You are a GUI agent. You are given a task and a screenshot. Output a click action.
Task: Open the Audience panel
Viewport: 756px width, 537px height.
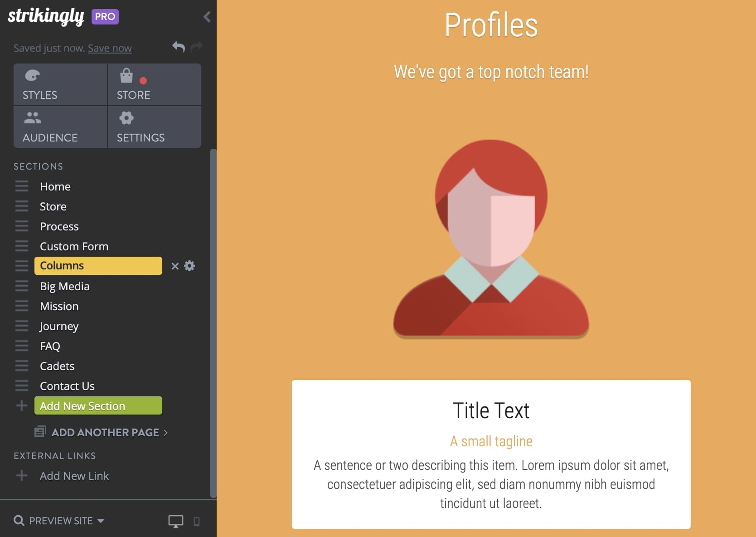(60, 127)
